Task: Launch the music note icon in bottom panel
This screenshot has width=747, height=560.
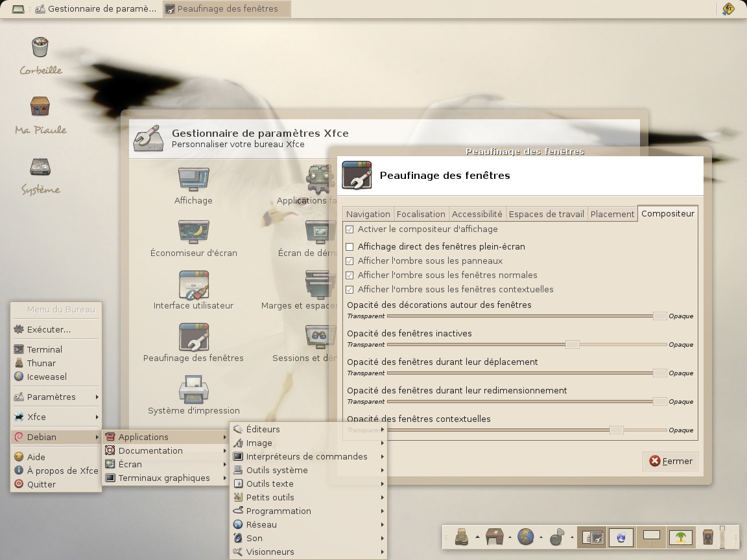Action: click(x=557, y=537)
